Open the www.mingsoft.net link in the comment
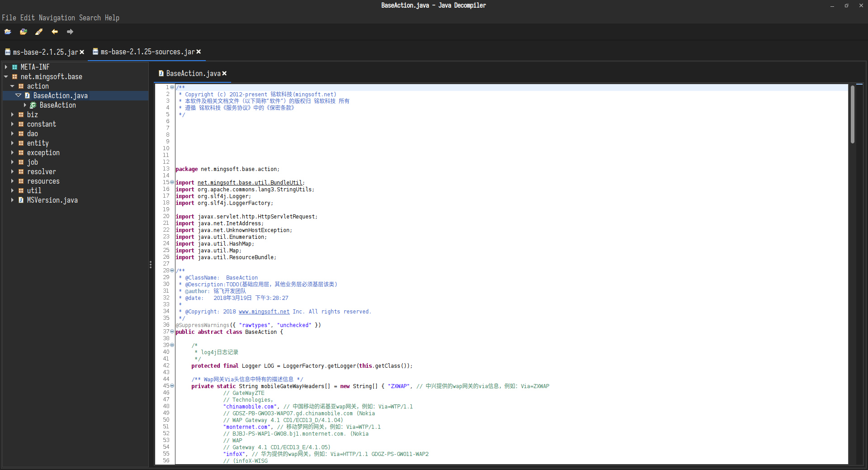This screenshot has width=868, height=470. 264,312
